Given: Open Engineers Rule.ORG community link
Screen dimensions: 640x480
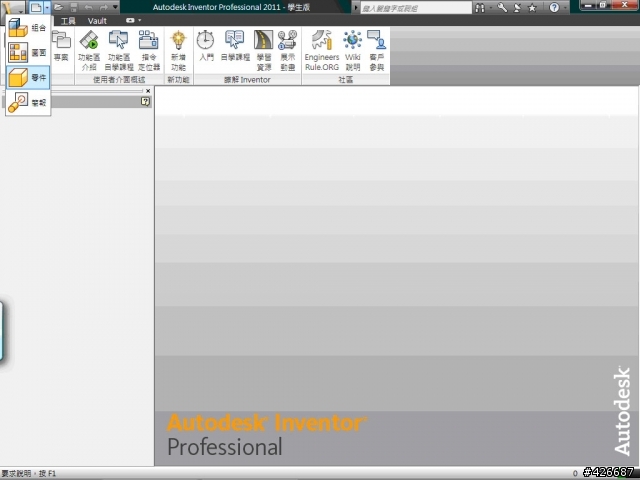Looking at the screenshot, I should pos(322,51).
